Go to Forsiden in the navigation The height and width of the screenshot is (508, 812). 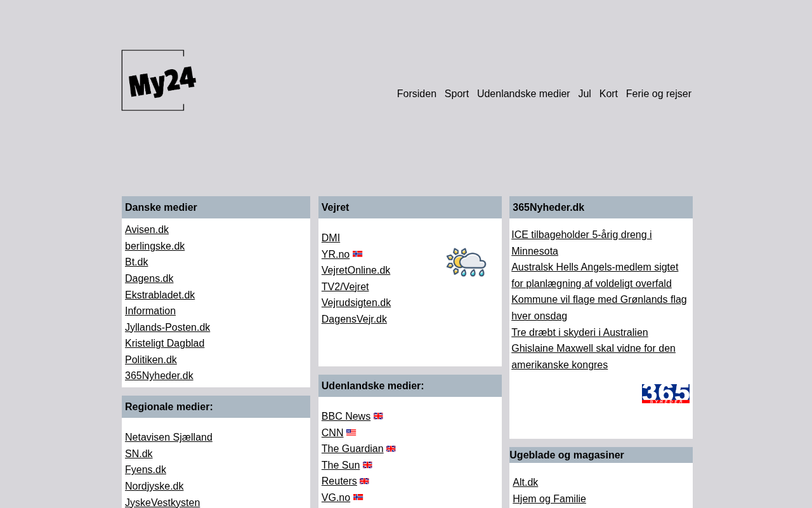[x=417, y=94]
